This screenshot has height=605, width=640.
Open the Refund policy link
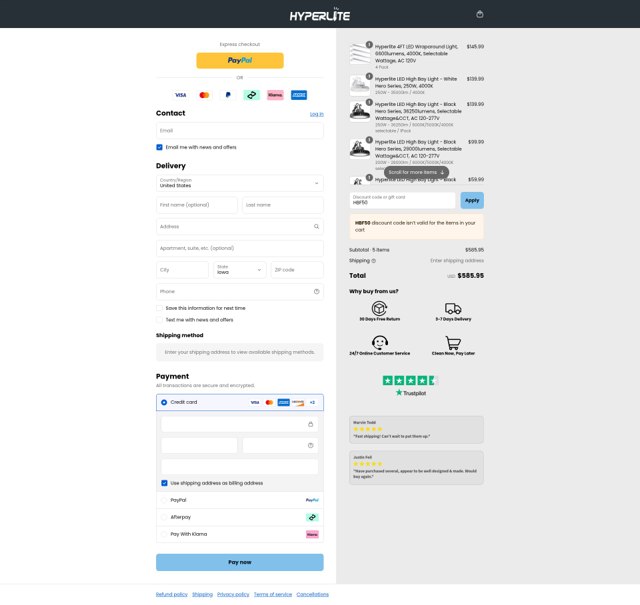171,594
